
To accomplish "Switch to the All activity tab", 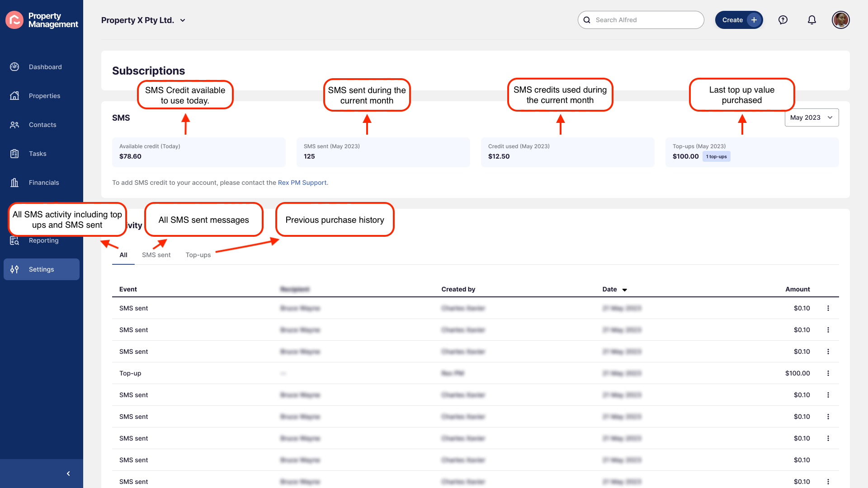I will (x=123, y=255).
